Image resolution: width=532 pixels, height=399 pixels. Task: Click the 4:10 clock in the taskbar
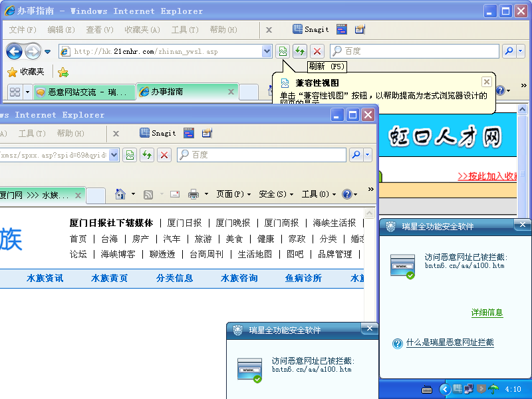513,389
